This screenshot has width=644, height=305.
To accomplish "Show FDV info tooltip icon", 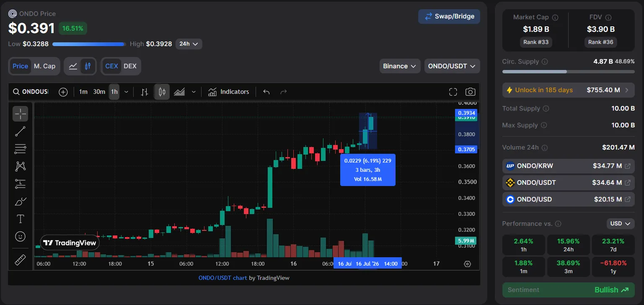I will [608, 18].
